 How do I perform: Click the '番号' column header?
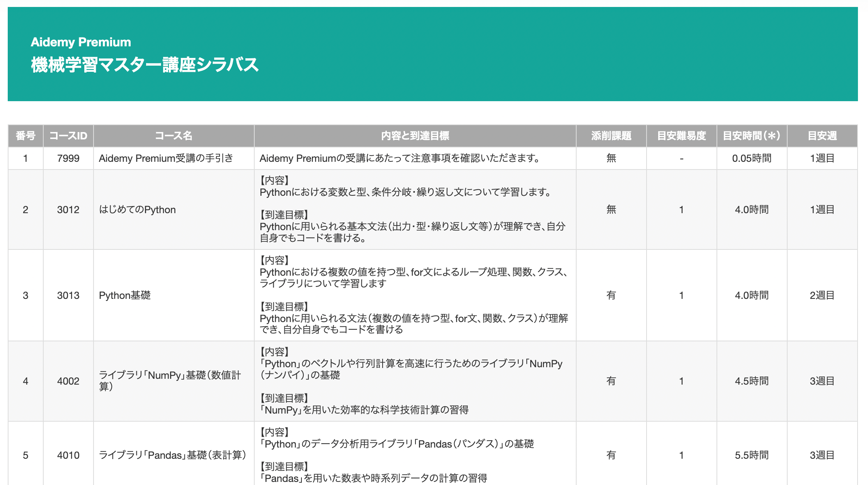(26, 136)
